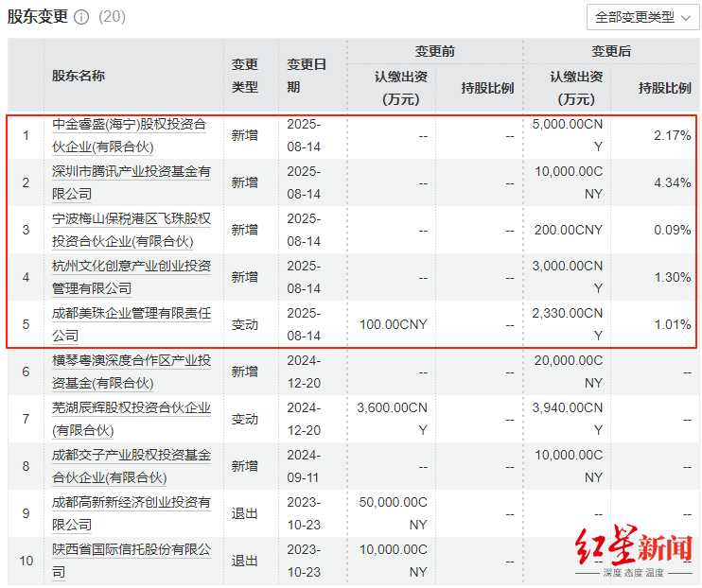Select the 退出 type in row 9
The width and height of the screenshot is (702, 588).
(x=244, y=513)
